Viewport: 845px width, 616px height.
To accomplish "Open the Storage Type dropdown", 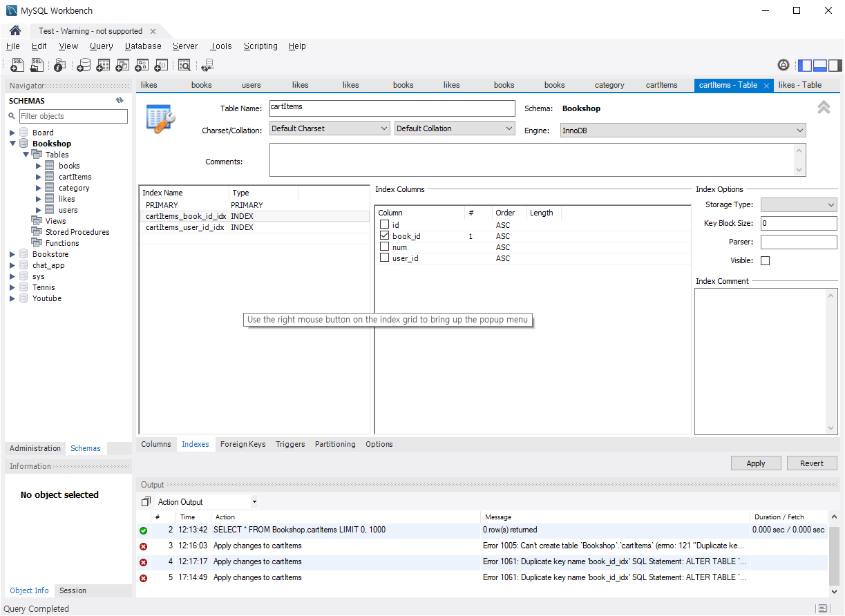I will 799,204.
